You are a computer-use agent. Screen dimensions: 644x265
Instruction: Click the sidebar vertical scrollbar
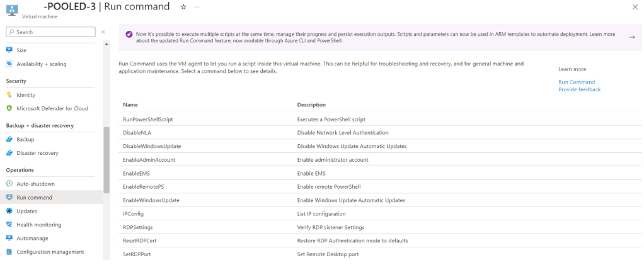106,160
